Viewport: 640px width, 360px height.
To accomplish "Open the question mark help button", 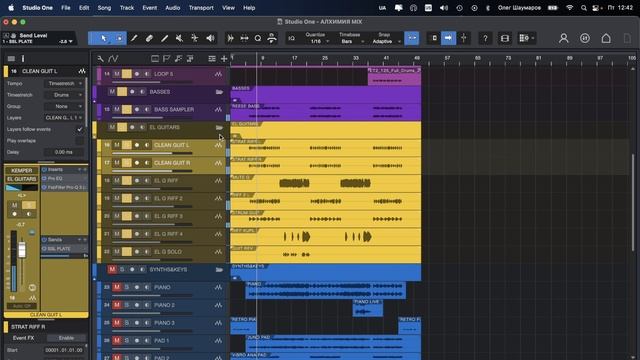I will click(x=485, y=38).
